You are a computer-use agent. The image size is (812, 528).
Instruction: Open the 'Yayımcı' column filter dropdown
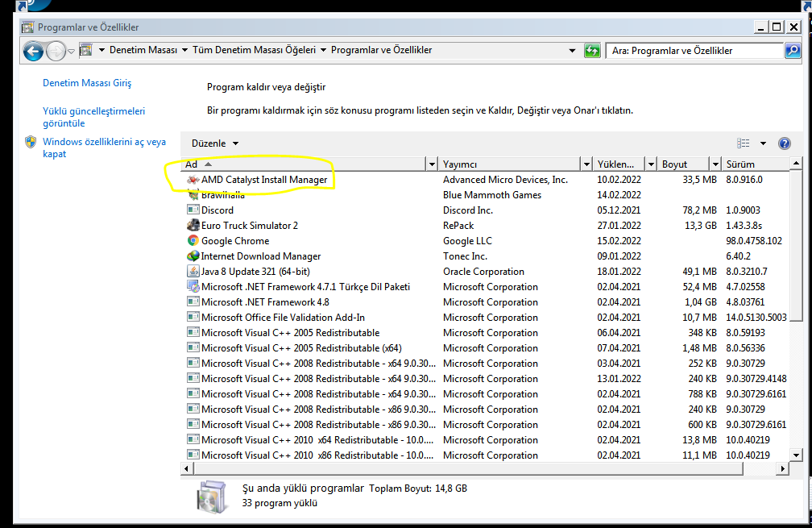tap(586, 164)
